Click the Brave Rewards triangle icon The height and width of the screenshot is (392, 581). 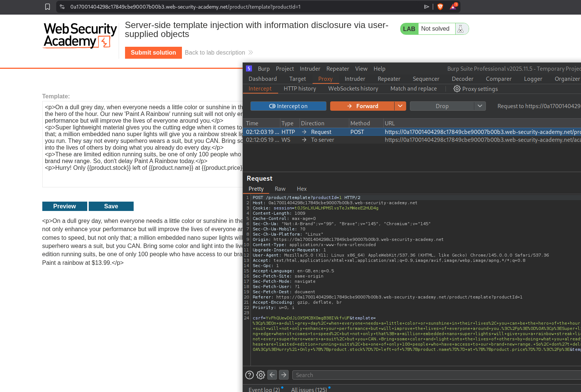point(453,7)
